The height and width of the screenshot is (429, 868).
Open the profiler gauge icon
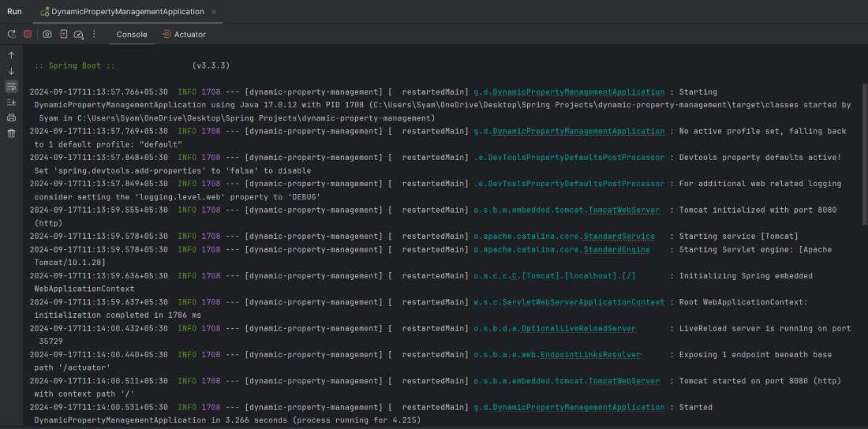click(x=79, y=35)
